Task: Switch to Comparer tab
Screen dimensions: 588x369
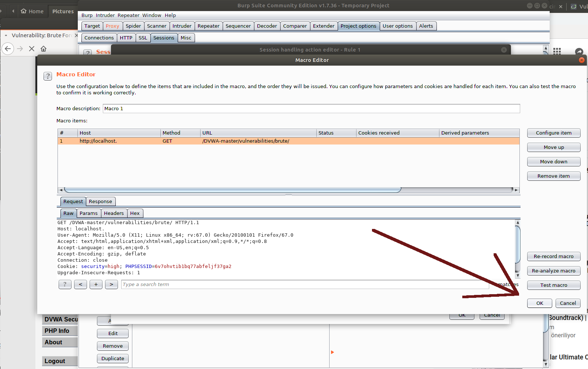Action: point(295,26)
